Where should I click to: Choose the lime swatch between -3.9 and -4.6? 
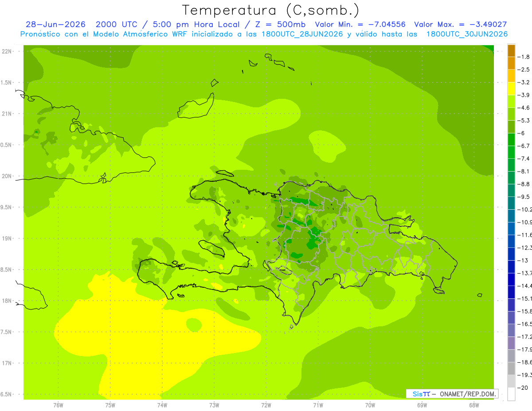click(x=511, y=102)
